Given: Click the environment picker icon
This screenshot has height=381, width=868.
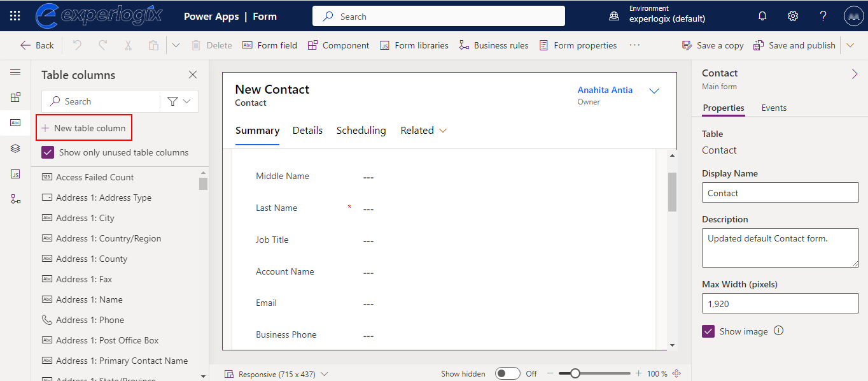Looking at the screenshot, I should click(614, 17).
